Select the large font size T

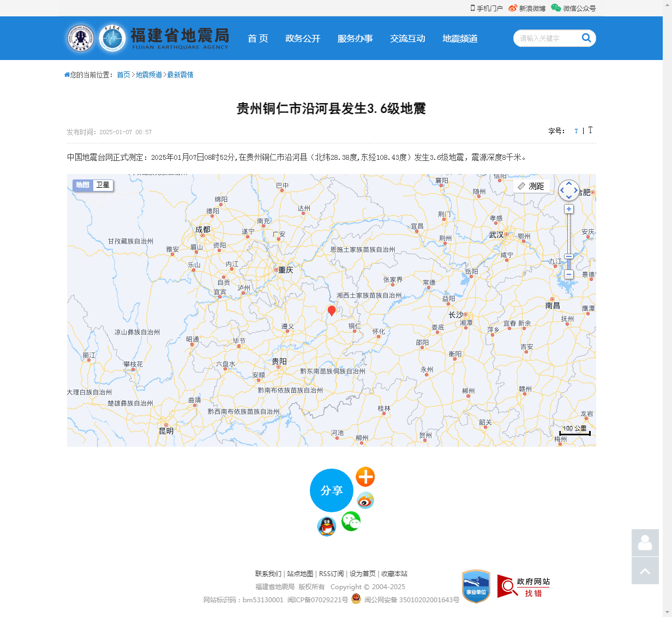pyautogui.click(x=590, y=130)
